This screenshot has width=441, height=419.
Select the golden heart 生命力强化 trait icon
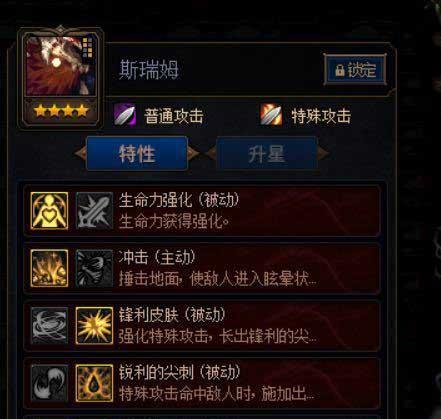[49, 211]
